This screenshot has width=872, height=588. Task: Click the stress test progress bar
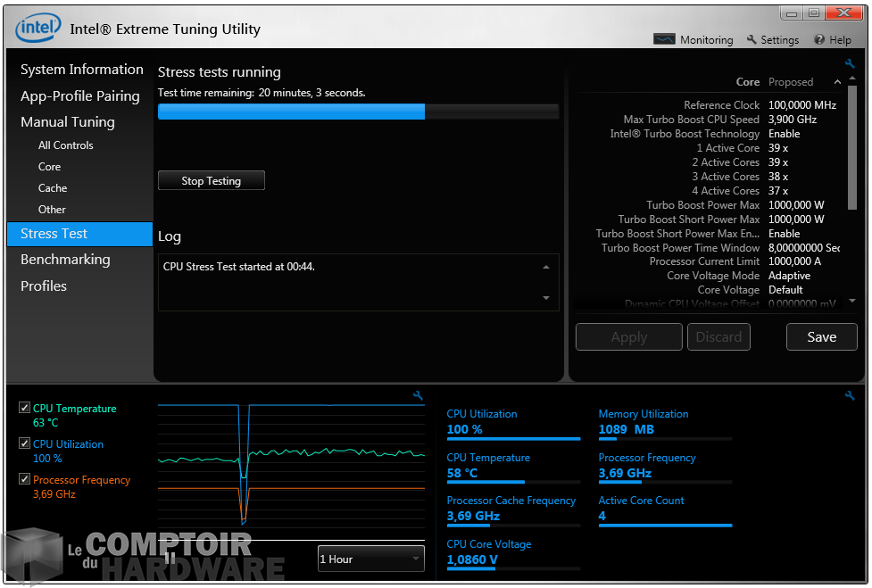coord(358,112)
